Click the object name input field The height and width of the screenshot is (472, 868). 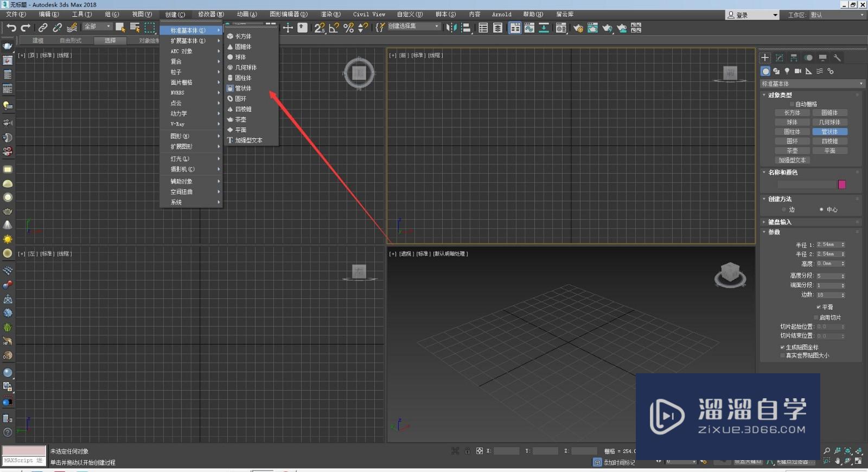tap(807, 184)
